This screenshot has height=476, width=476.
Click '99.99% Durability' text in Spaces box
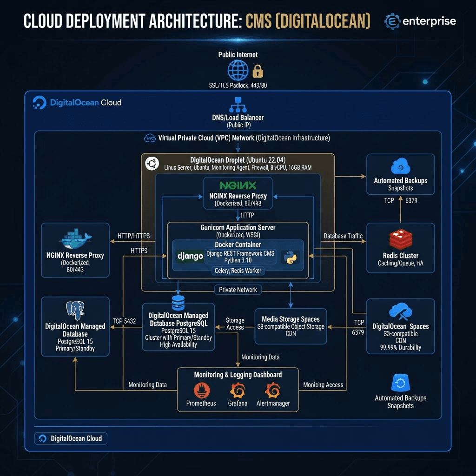(x=400, y=347)
